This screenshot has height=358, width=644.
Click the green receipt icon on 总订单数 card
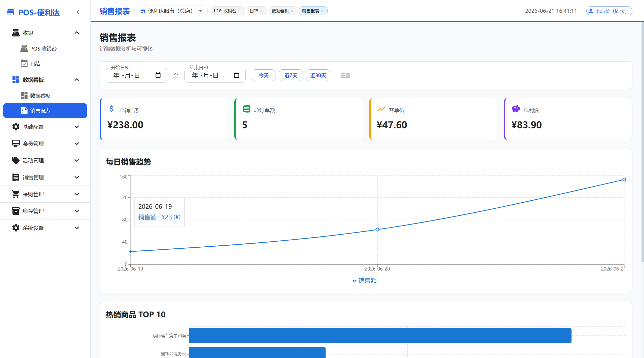click(x=246, y=109)
